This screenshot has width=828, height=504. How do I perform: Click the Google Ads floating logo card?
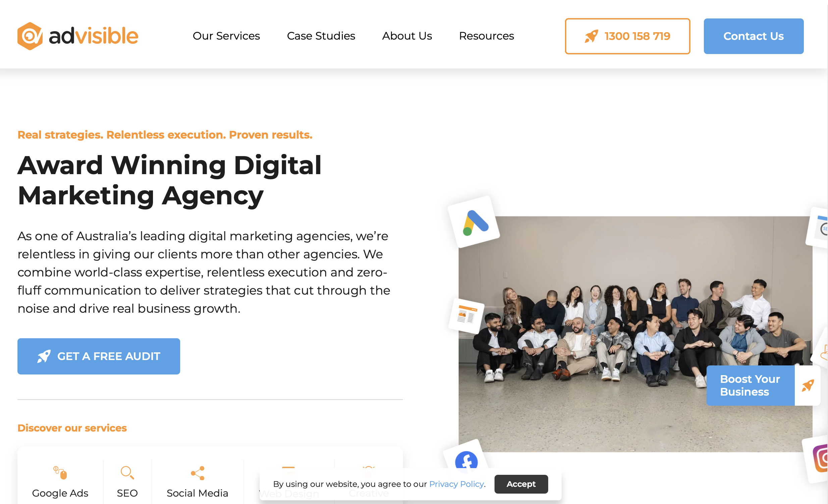[x=474, y=222]
